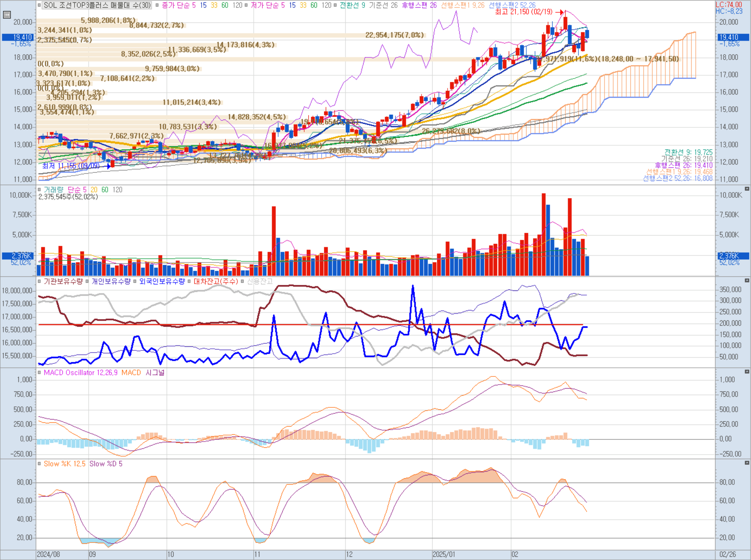
Task: Toggle the 외국인보유수량 series marker
Action: [135, 281]
